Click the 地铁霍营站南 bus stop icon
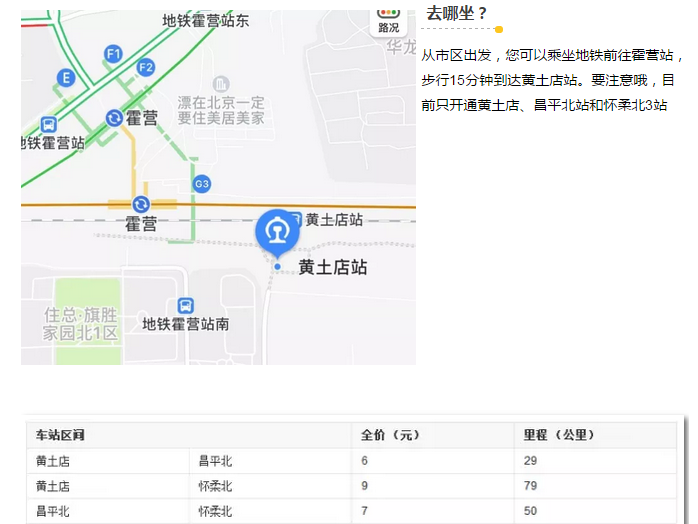The image size is (698, 524). (185, 305)
